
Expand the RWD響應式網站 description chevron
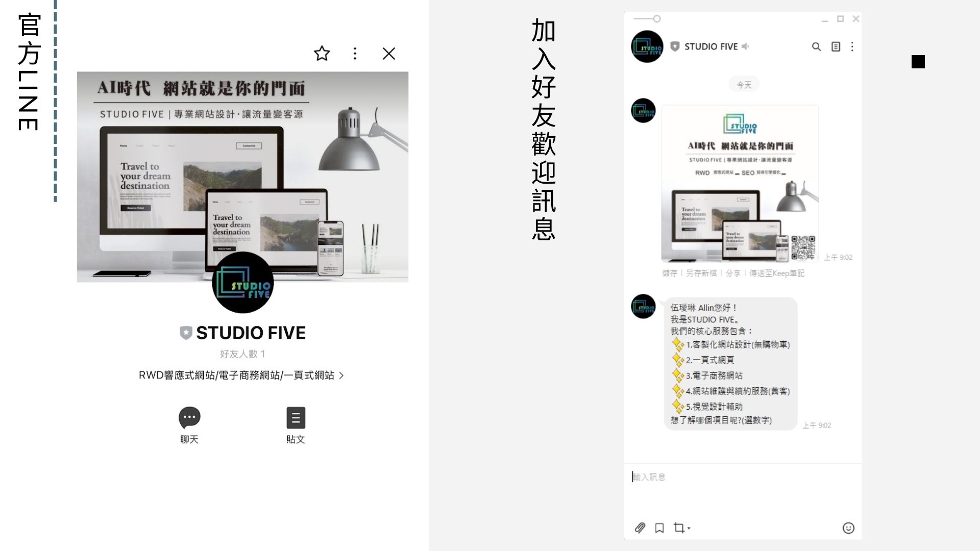(x=341, y=375)
